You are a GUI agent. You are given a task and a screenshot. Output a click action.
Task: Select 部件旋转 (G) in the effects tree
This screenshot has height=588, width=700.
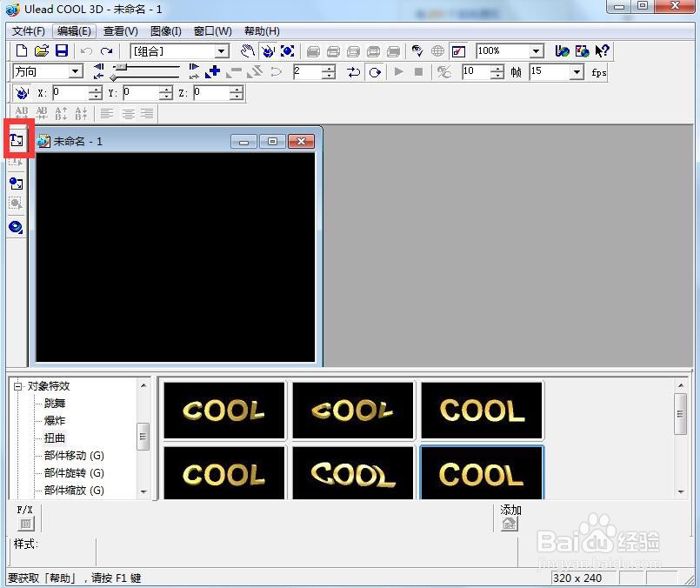click(x=74, y=473)
